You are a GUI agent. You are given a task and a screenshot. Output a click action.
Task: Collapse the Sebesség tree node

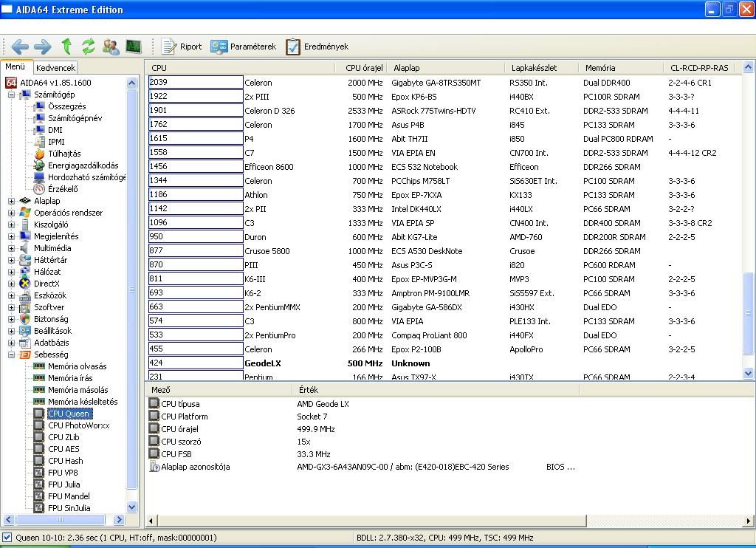(x=12, y=355)
